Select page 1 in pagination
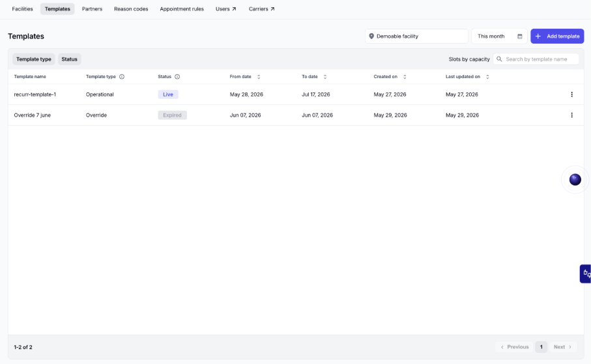 click(x=541, y=347)
